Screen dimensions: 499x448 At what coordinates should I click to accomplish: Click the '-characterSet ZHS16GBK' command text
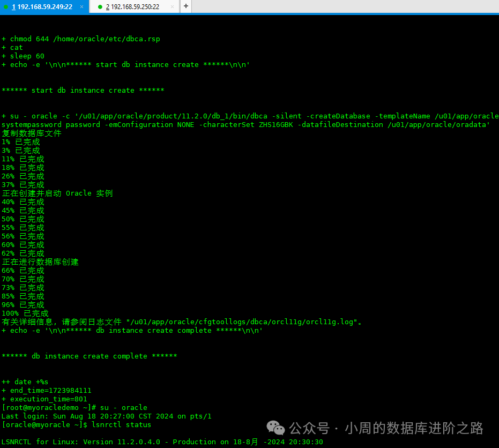click(x=246, y=125)
